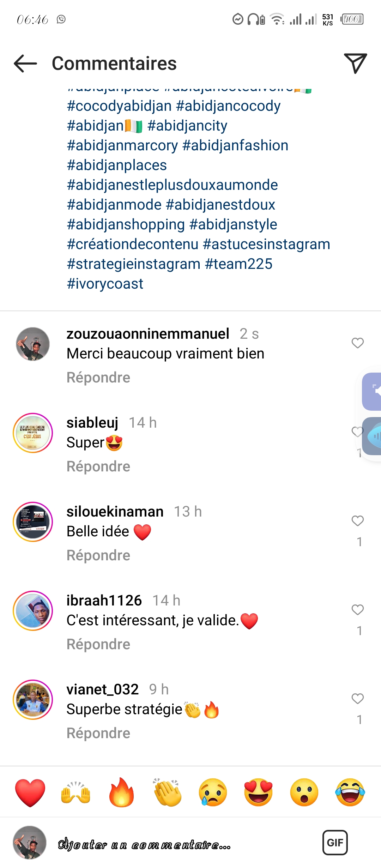
Task: Insert the laughing tears emoji
Action: (350, 792)
